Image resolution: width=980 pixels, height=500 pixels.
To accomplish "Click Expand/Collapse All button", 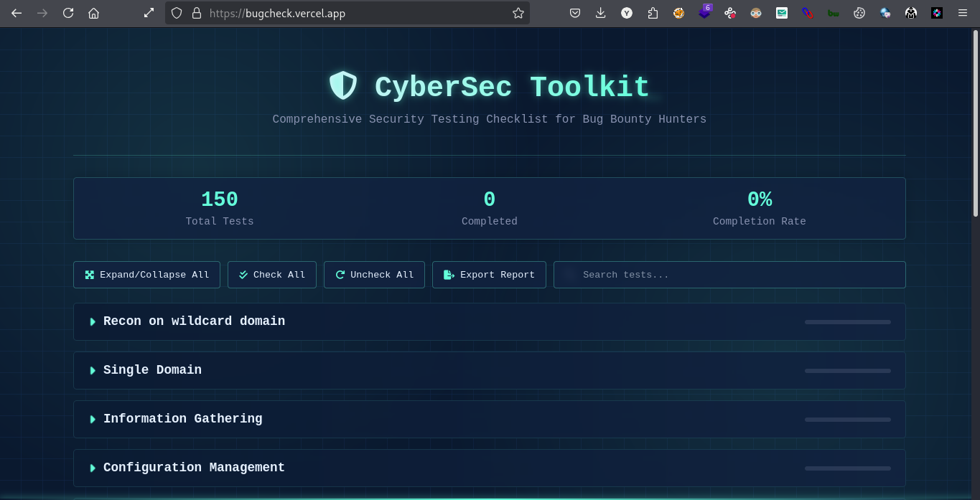I will point(146,275).
